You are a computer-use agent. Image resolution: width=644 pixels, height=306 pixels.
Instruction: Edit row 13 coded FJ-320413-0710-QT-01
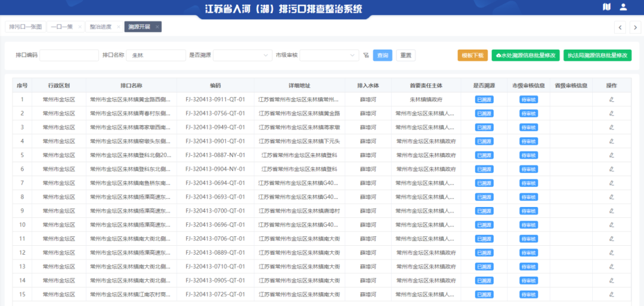pos(612,267)
